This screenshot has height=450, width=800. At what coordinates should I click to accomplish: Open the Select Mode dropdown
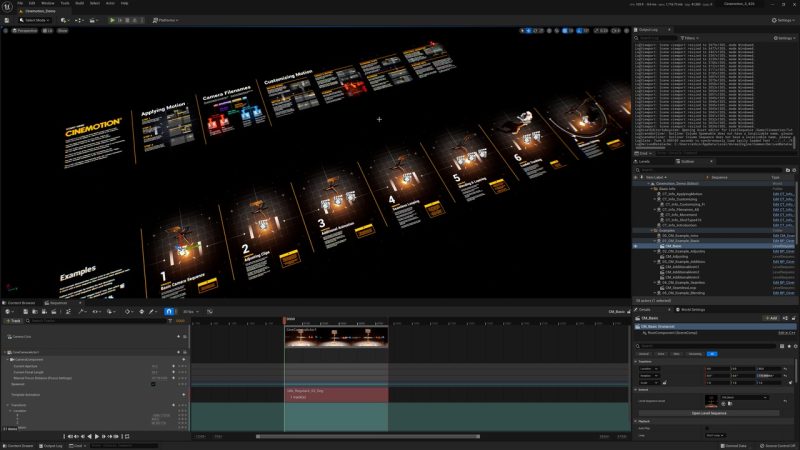[x=34, y=20]
